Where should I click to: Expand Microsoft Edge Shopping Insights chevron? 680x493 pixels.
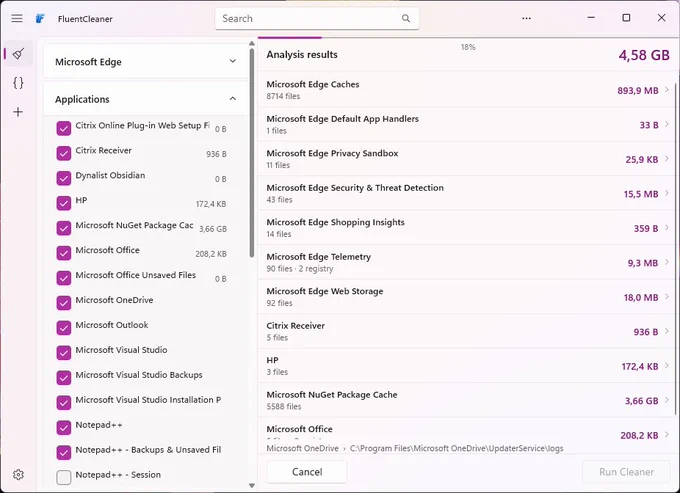[667, 228]
